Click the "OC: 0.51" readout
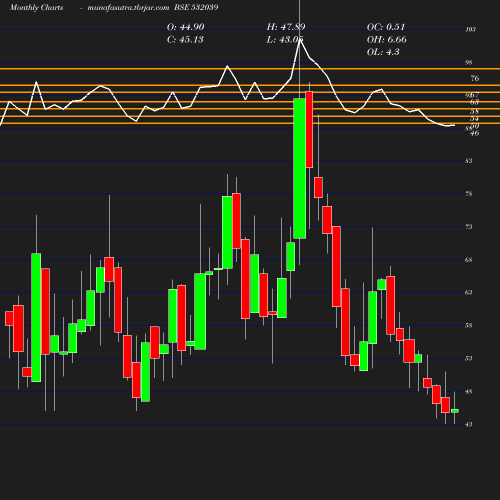The width and height of the screenshot is (500, 500). tap(386, 27)
